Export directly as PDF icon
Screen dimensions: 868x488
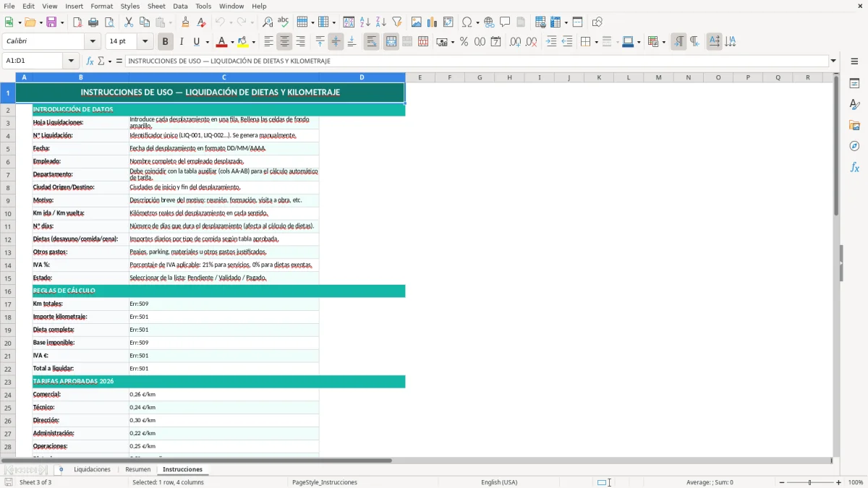(77, 22)
